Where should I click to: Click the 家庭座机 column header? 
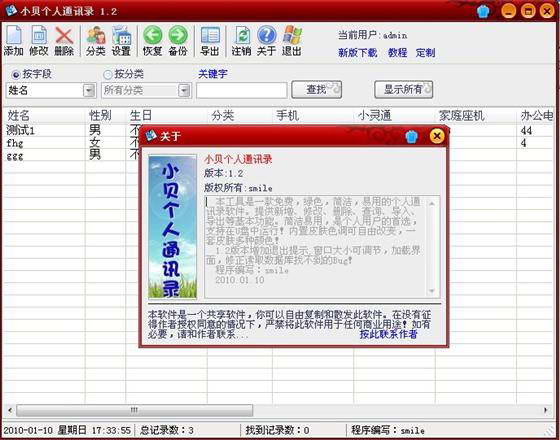476,116
